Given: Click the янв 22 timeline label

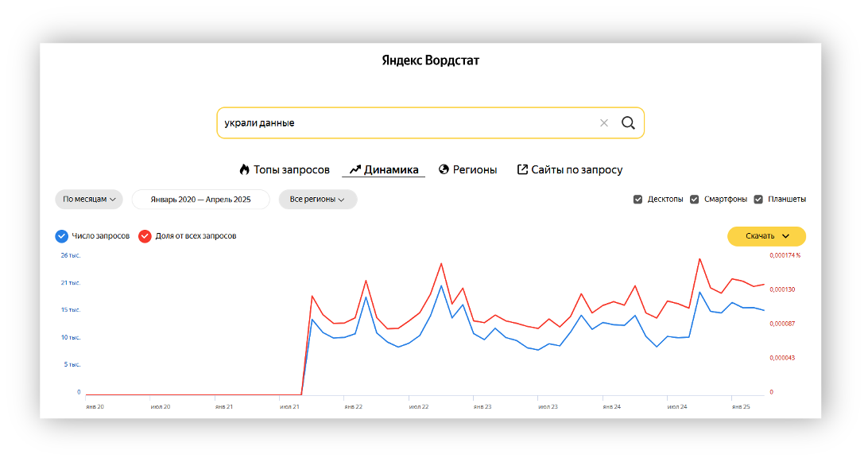Looking at the screenshot, I should tap(354, 406).
